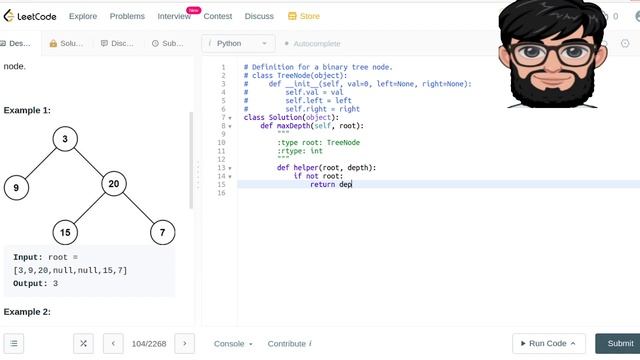Click the padlock icon on Solution tab
640x360 pixels.
(x=53, y=43)
